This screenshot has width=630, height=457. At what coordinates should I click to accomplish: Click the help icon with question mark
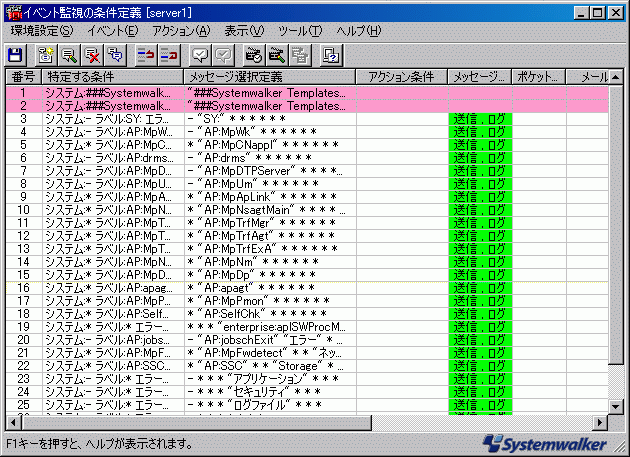[x=331, y=55]
